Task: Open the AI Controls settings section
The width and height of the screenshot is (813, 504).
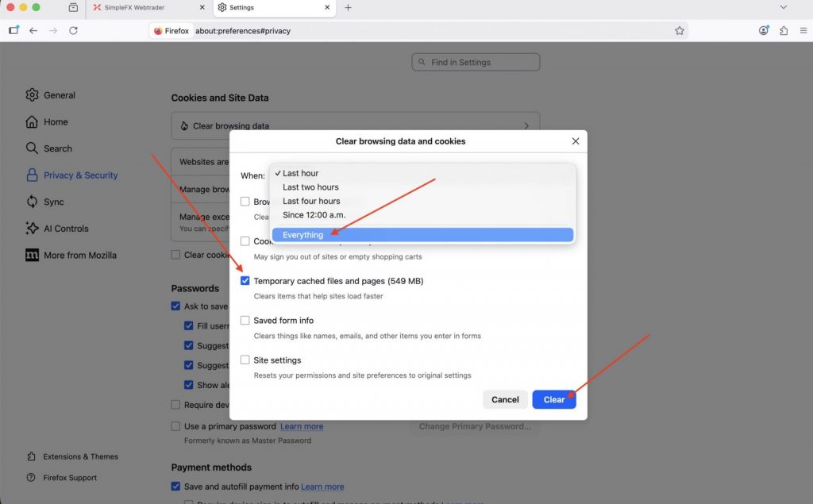Action: point(66,229)
